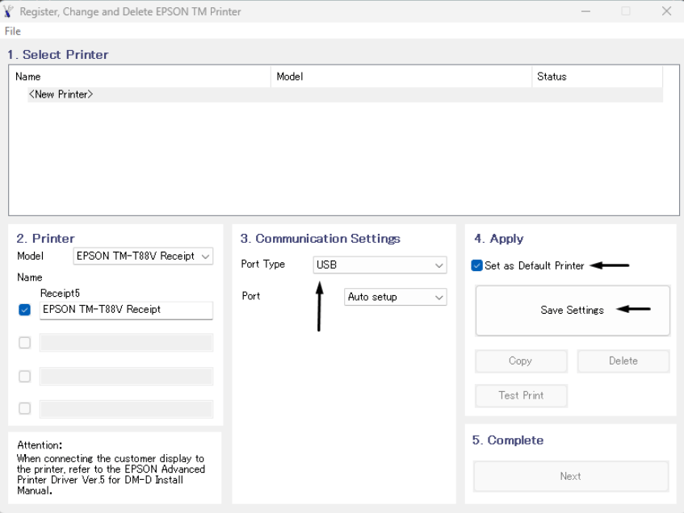Uncheck the Receipt5 printer name checkbox
684x513 pixels.
(x=25, y=310)
